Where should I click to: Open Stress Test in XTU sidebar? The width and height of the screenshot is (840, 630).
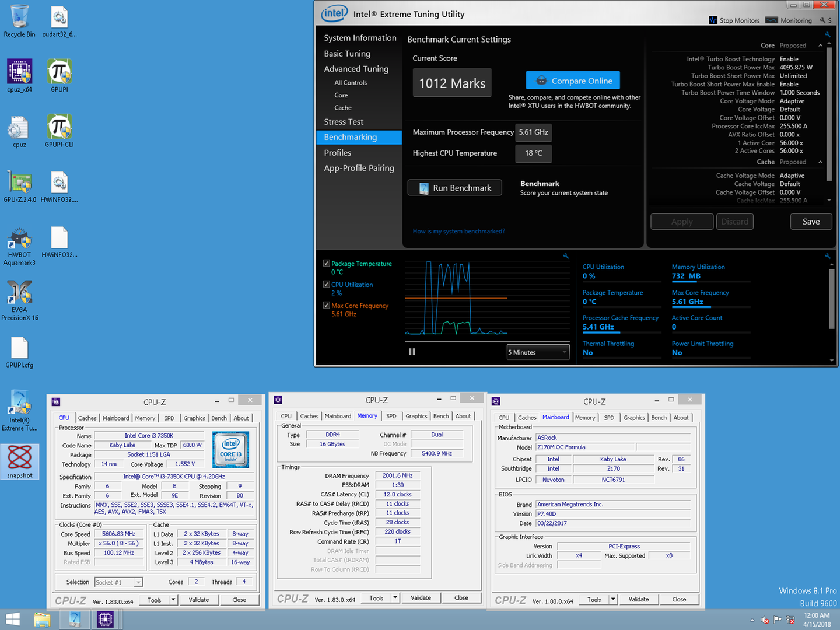coord(344,122)
